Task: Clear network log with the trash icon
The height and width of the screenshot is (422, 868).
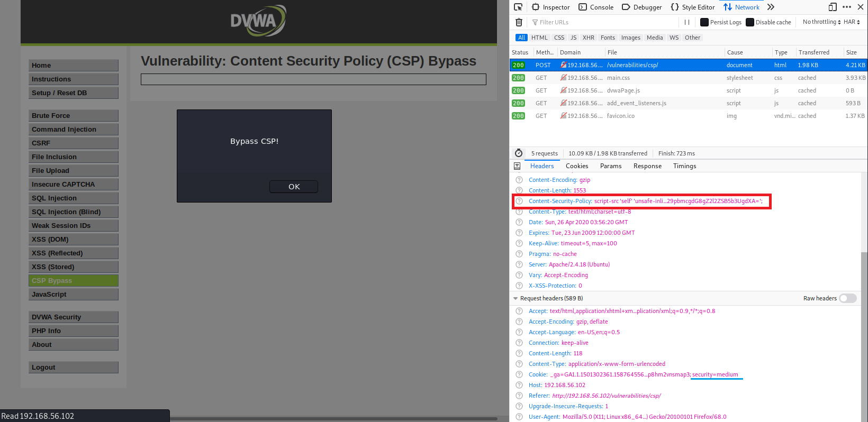Action: point(519,22)
